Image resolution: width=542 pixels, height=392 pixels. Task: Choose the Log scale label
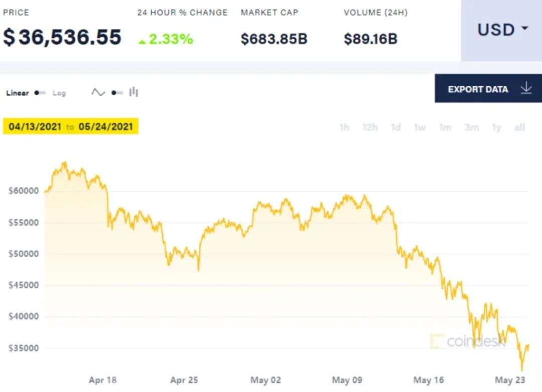(59, 93)
